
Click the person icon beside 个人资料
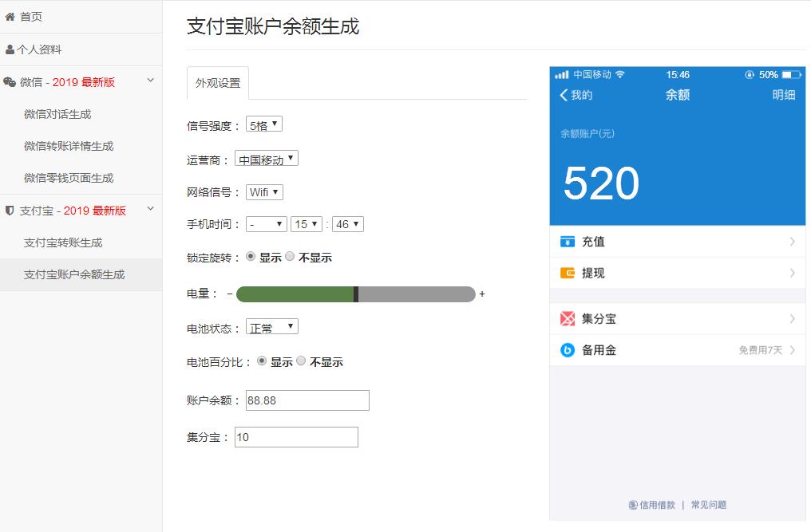pos(10,49)
